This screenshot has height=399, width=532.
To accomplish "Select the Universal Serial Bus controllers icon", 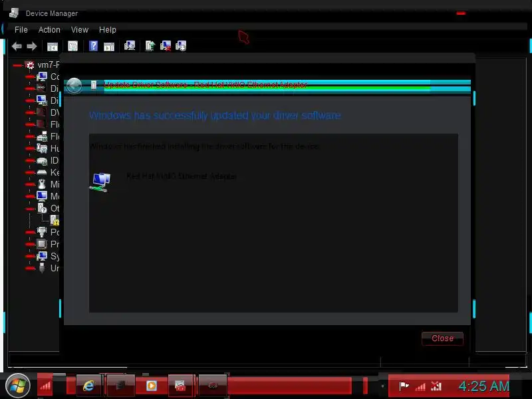I will pyautogui.click(x=42, y=268).
